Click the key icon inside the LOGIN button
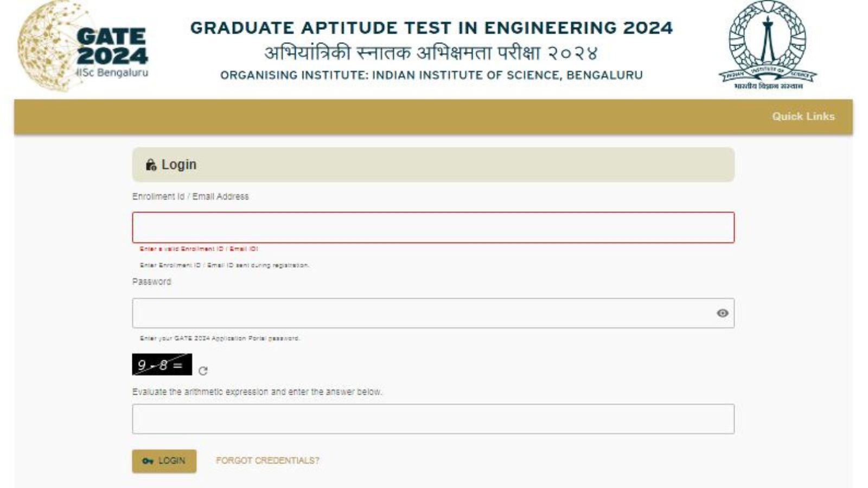 point(148,461)
